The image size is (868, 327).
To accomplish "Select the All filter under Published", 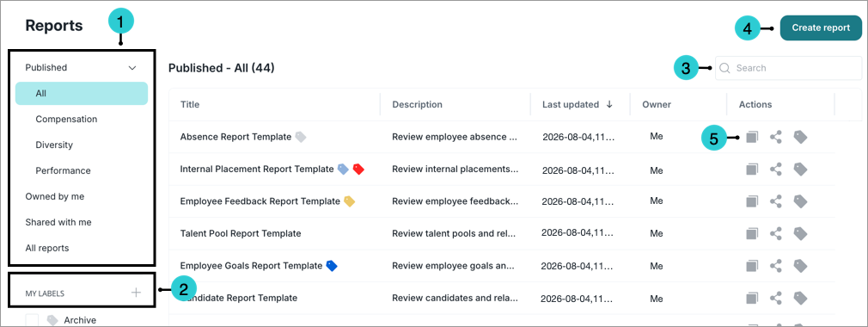I will [x=82, y=93].
